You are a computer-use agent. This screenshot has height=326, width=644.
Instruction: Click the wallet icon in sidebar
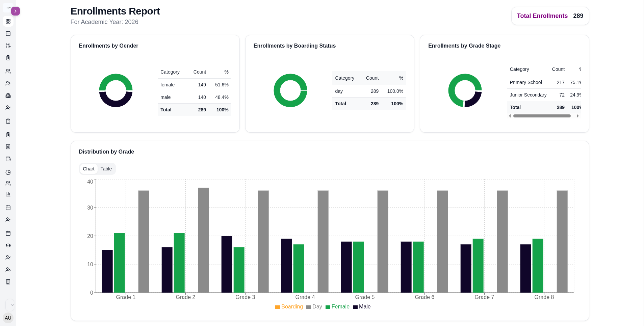8,159
